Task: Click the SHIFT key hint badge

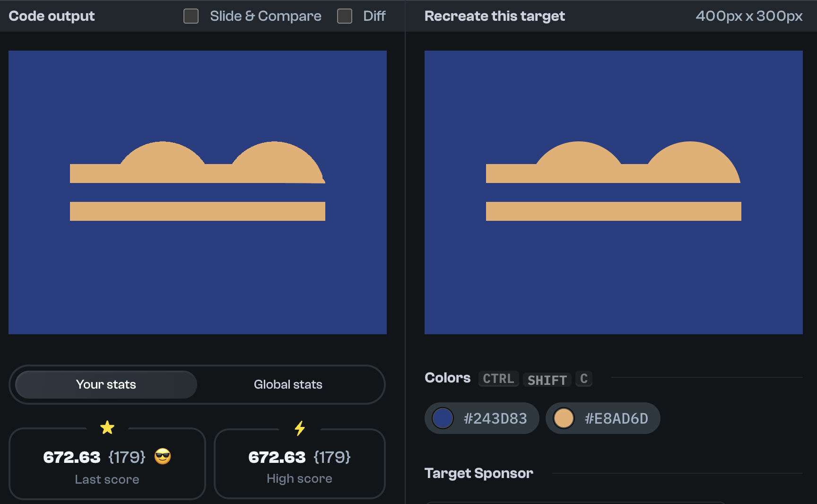Action: (547, 380)
